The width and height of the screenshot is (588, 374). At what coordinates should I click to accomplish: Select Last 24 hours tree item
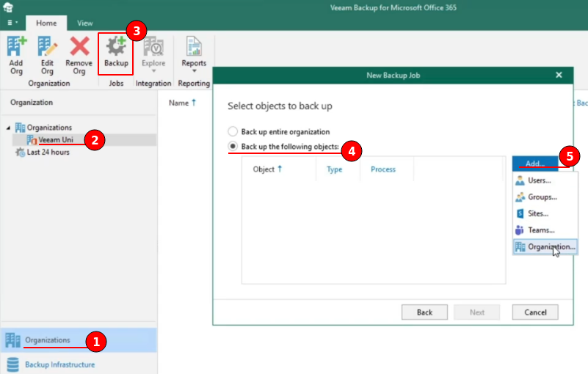[x=48, y=152]
